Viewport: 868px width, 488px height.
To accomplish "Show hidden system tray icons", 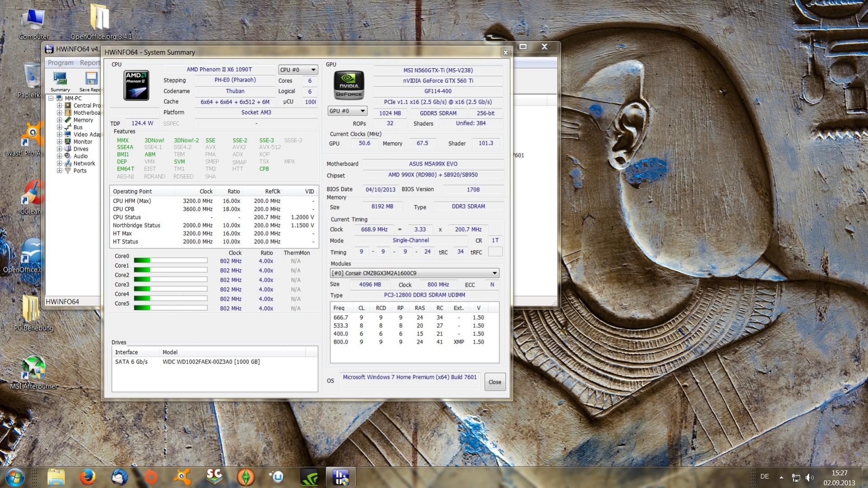I will coord(781,477).
